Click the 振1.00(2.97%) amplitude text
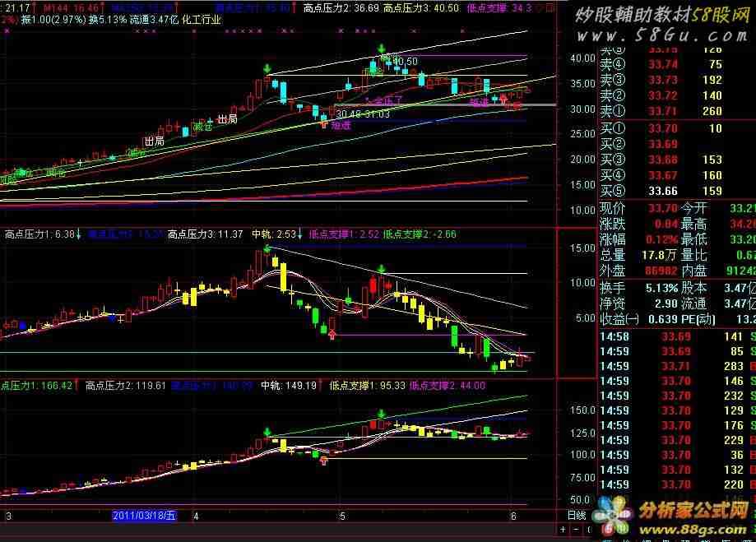This screenshot has width=756, height=542. point(53,20)
